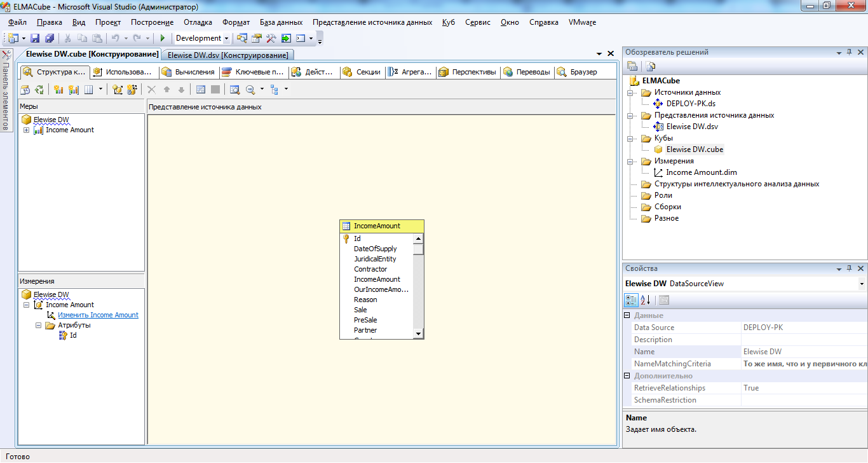868x463 pixels.
Task: Switch to the Вычисления tab
Action: click(x=189, y=72)
